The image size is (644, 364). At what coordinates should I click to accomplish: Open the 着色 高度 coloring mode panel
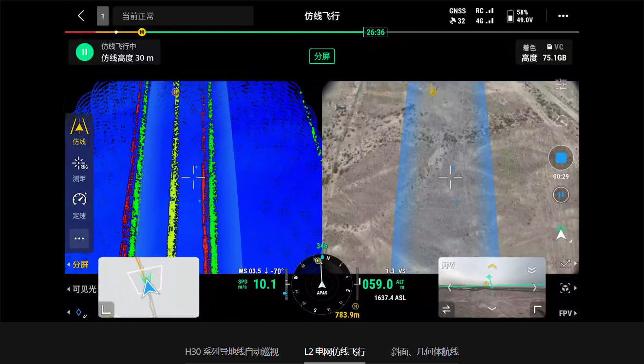(x=544, y=53)
